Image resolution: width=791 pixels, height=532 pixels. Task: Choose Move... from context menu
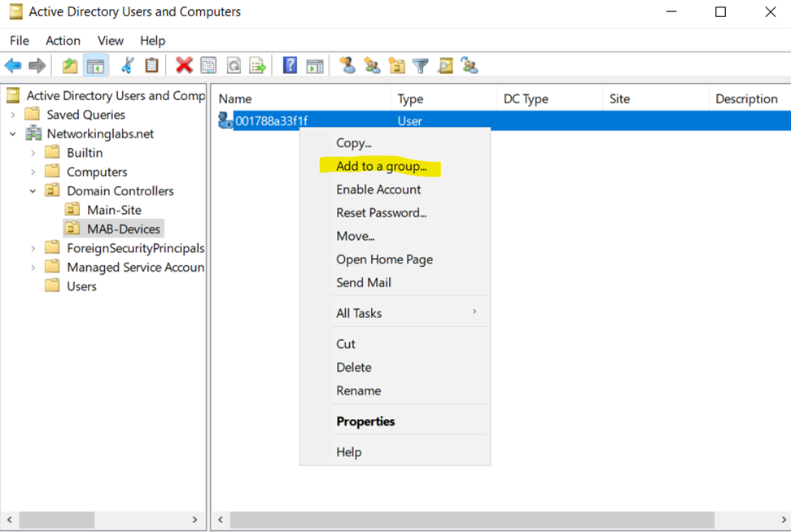tap(395, 236)
